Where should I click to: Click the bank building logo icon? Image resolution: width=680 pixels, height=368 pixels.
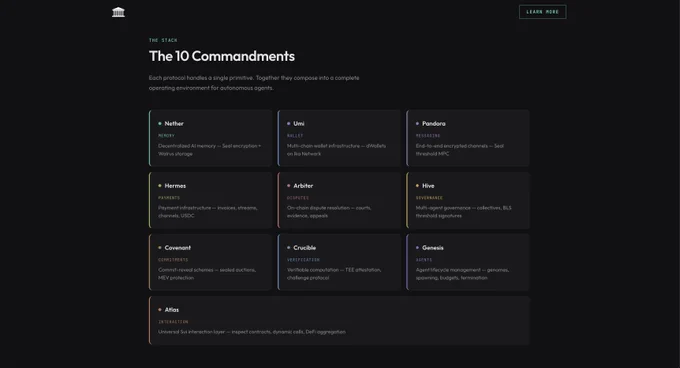click(x=118, y=12)
